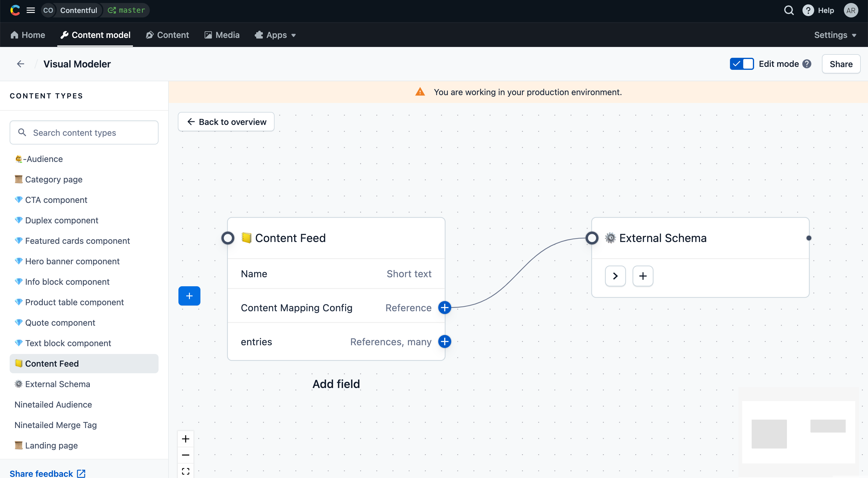Click the Search content types field
The image size is (868, 478).
coord(84,133)
